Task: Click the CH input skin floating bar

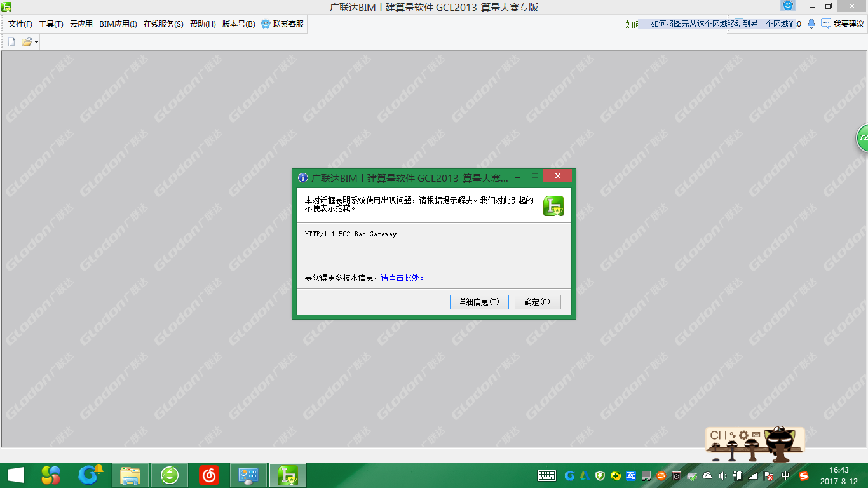Action: (x=755, y=443)
